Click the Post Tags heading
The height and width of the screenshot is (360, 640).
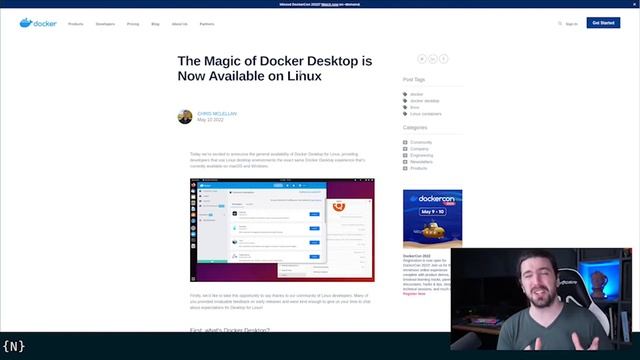(x=414, y=80)
